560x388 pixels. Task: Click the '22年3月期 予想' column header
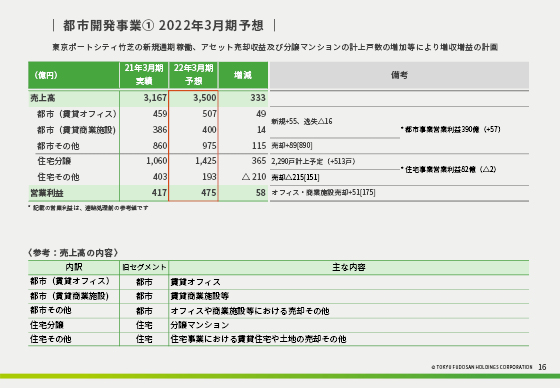(x=193, y=75)
